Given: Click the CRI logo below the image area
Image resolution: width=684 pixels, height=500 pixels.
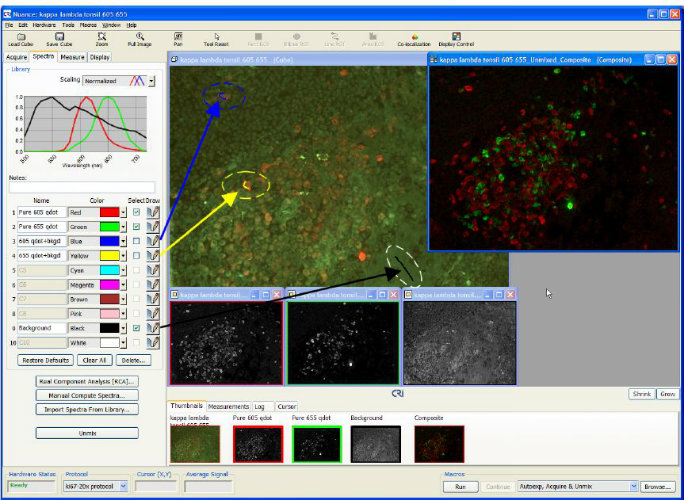Looking at the screenshot, I should (x=397, y=394).
